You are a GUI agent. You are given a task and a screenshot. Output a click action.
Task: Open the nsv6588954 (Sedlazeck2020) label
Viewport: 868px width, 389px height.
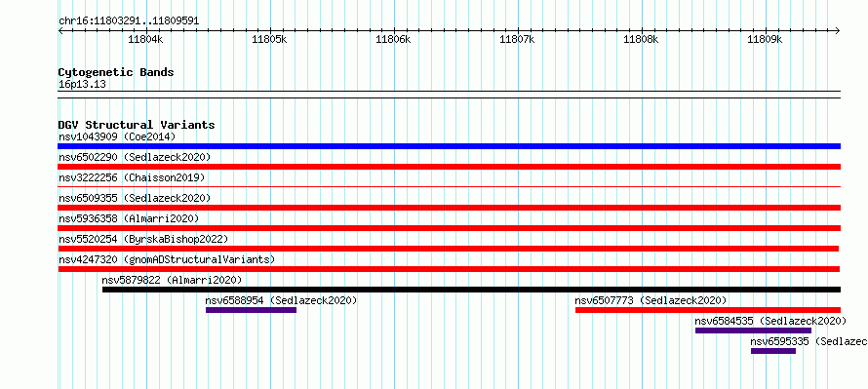(x=281, y=300)
